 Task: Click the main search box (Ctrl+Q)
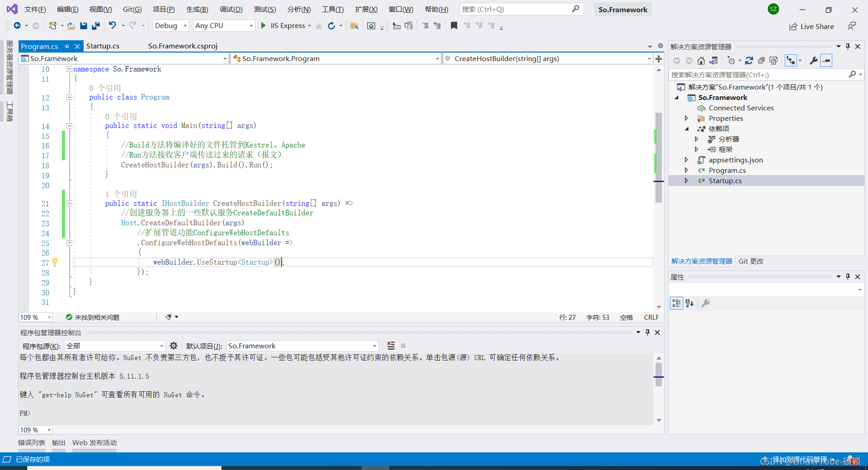coord(521,9)
